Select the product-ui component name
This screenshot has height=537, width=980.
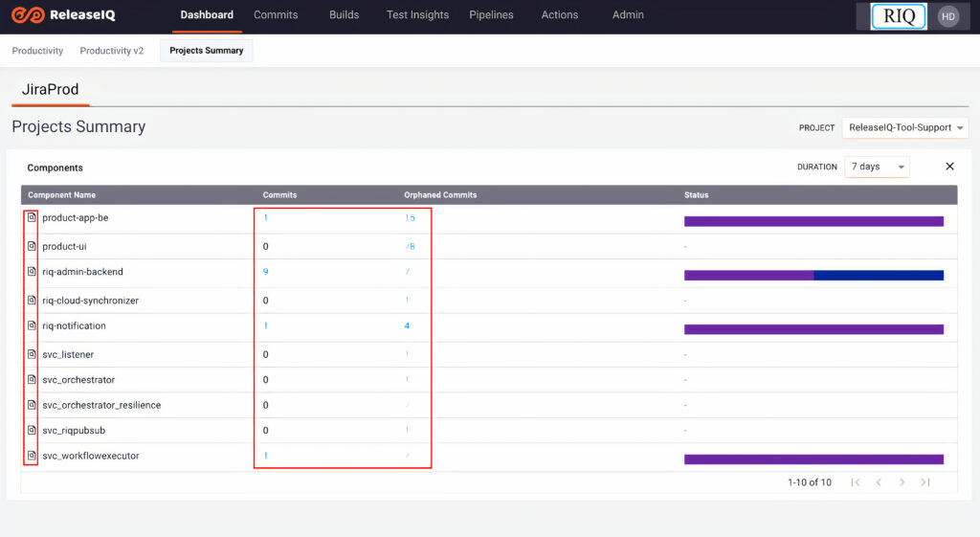click(64, 246)
